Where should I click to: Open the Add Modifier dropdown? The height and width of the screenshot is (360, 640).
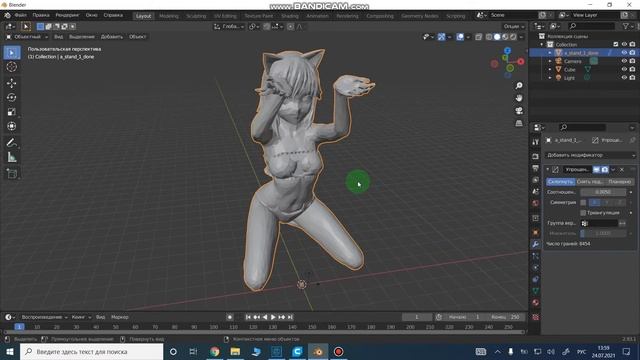click(590, 155)
